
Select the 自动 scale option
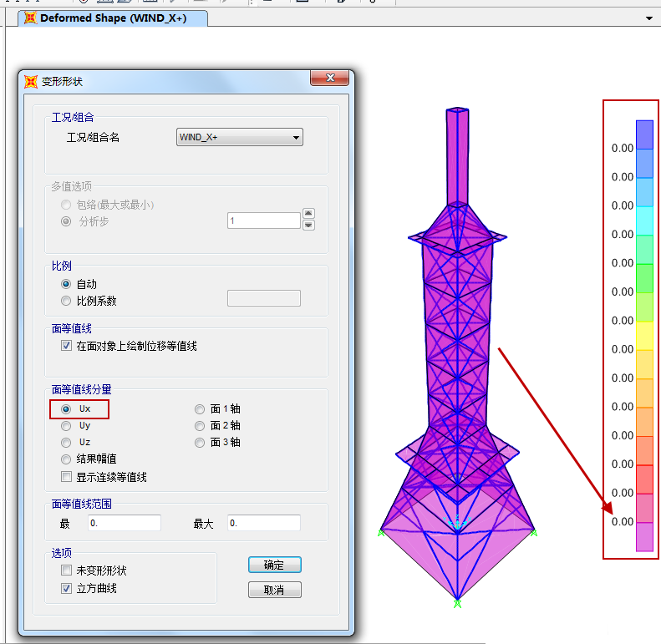coord(66,284)
